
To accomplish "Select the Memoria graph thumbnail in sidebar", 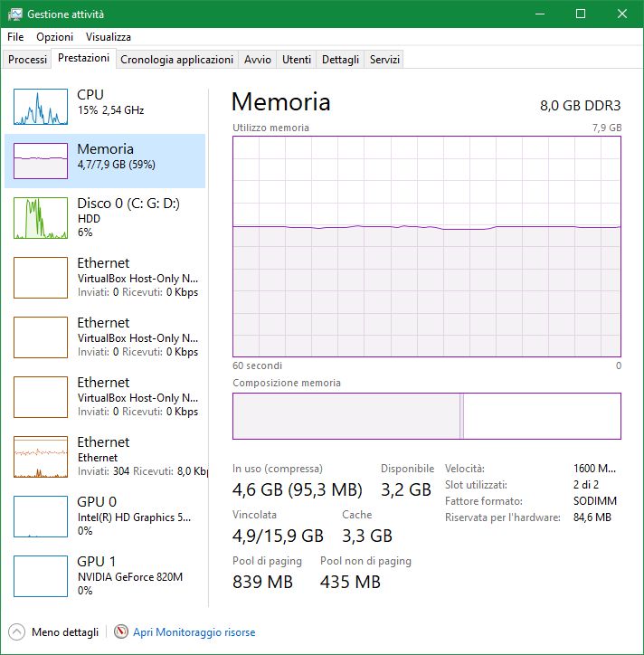I will tap(41, 161).
